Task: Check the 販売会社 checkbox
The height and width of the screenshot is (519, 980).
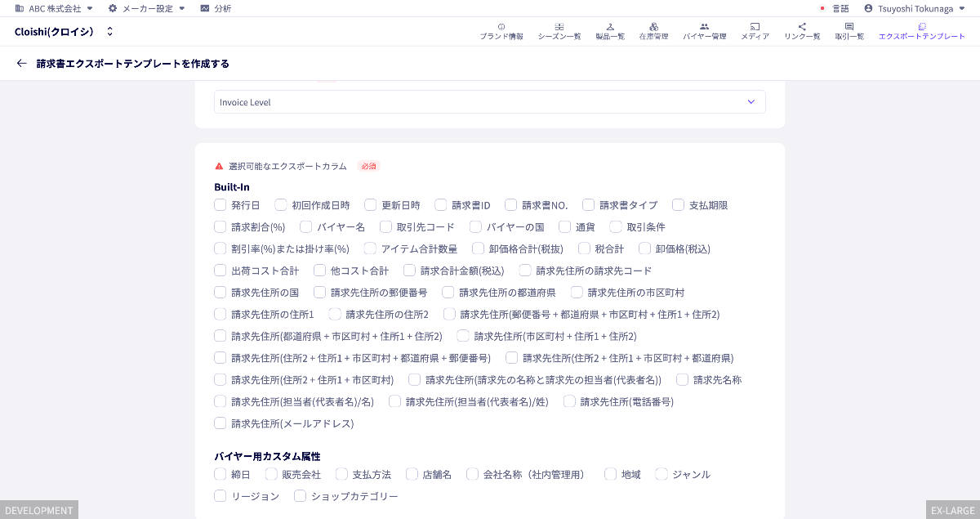Action: (x=271, y=474)
